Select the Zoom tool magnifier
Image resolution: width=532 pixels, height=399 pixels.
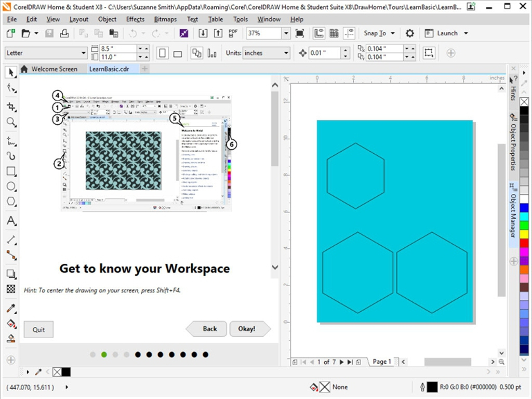coord(11,123)
